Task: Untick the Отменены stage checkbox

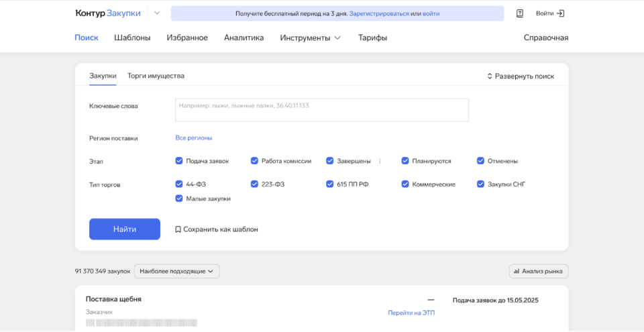Action: 481,161
